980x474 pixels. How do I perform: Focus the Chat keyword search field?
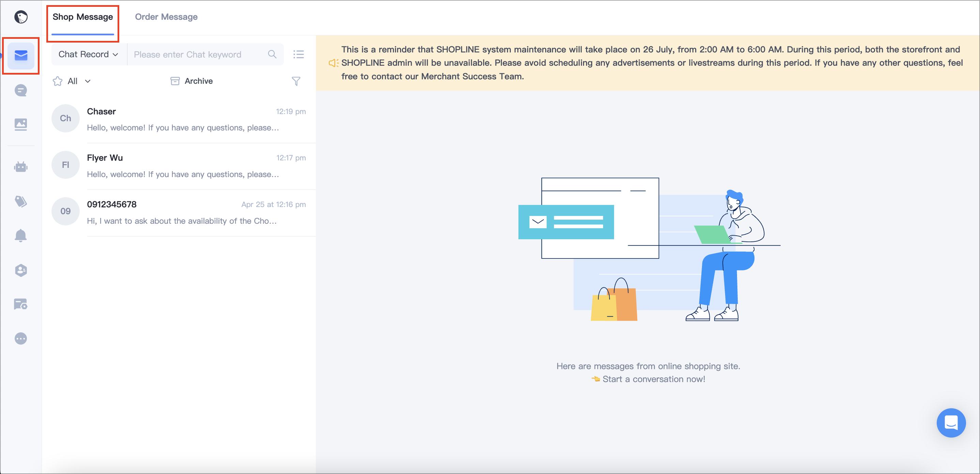click(205, 54)
